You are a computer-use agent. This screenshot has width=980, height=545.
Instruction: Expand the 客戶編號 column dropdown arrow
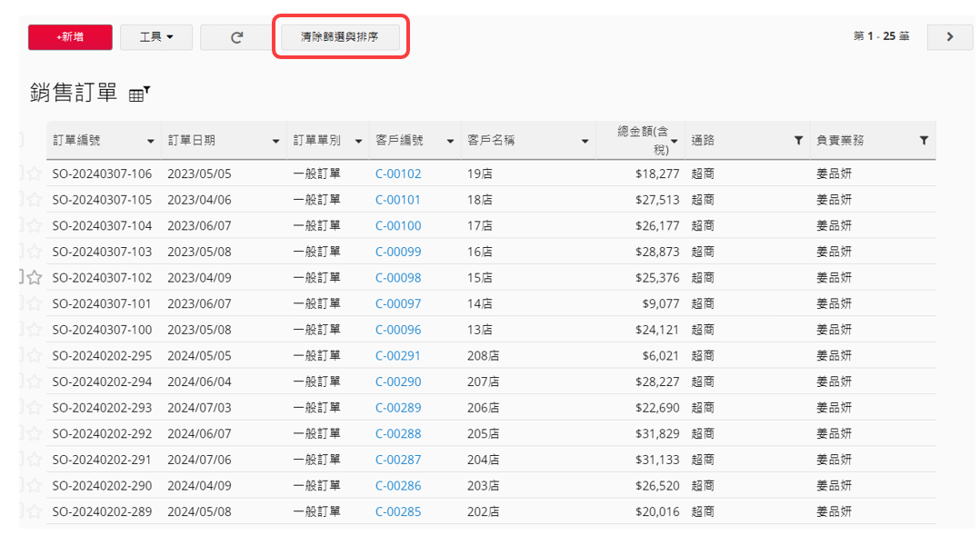click(449, 142)
